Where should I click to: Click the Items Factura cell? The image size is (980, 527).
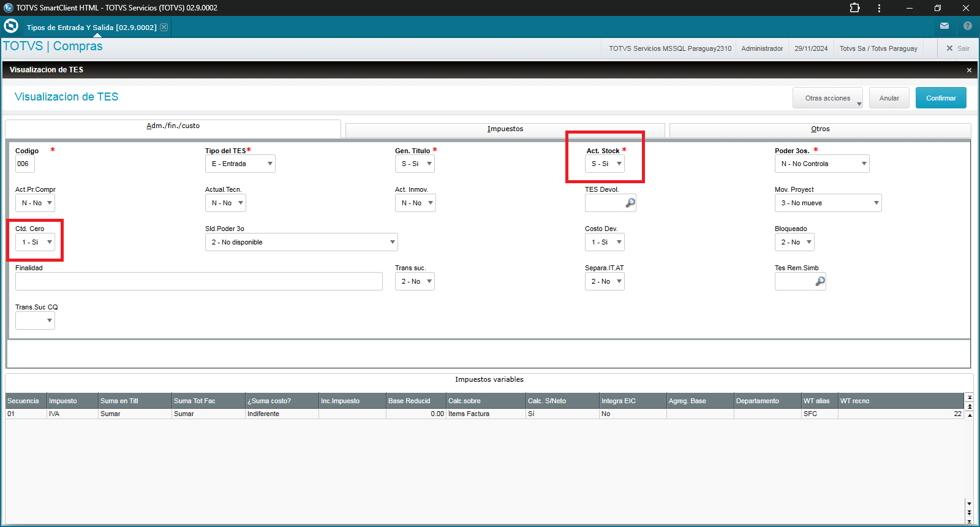tap(486, 414)
